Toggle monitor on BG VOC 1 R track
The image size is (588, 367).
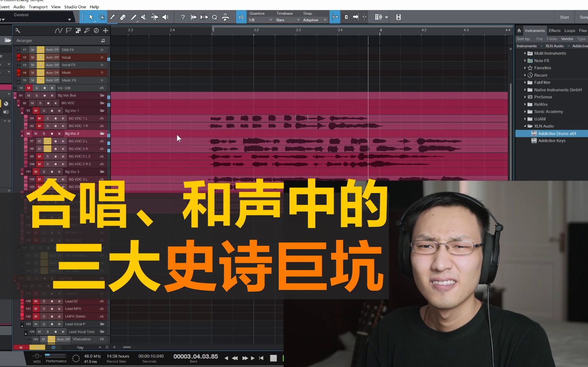[63, 126]
